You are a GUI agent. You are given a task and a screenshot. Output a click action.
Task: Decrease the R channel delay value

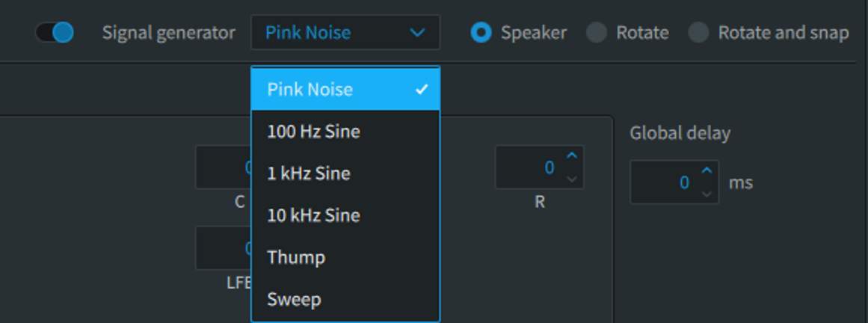click(572, 178)
